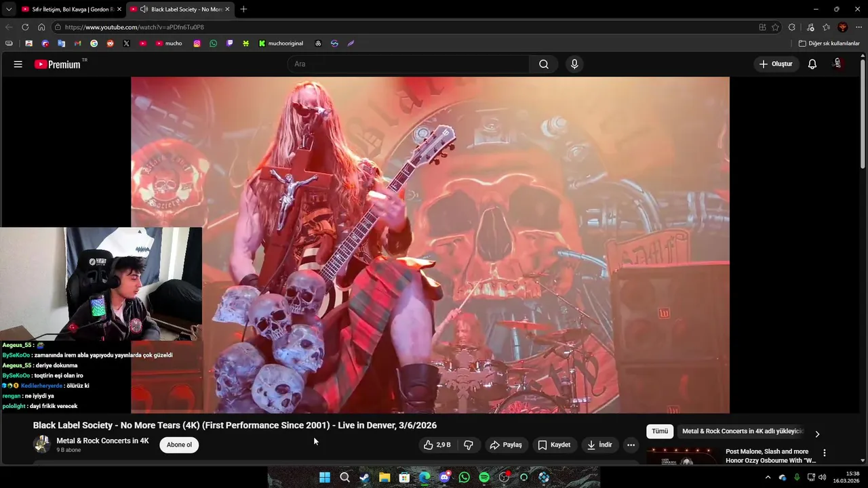Open the Google bookmark
The image size is (868, 488).
[x=94, y=43]
